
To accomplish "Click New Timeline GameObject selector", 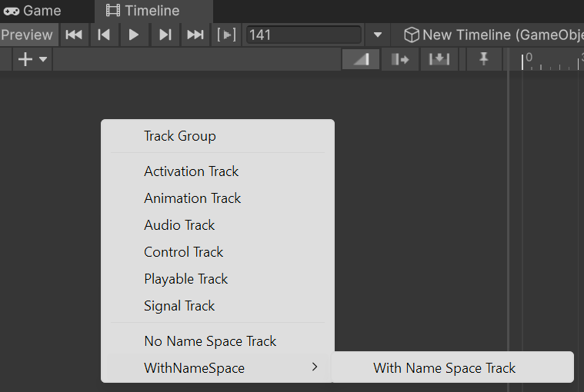I will (x=493, y=35).
